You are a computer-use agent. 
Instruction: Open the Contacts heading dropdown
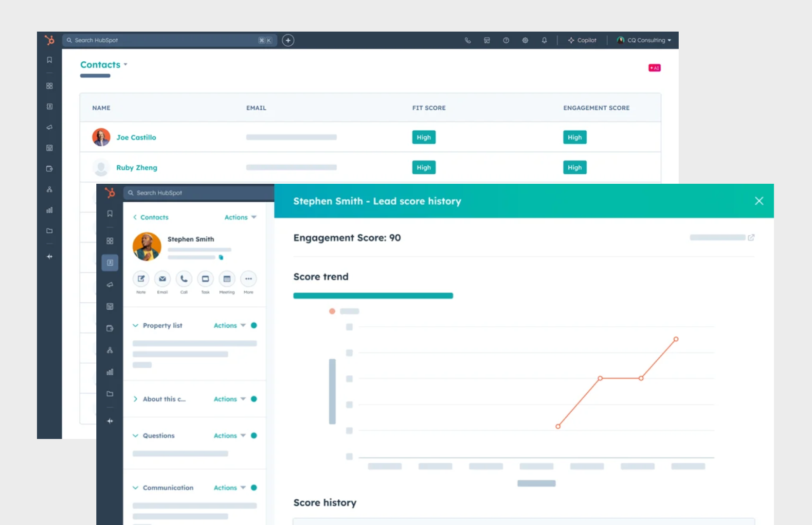pos(104,65)
